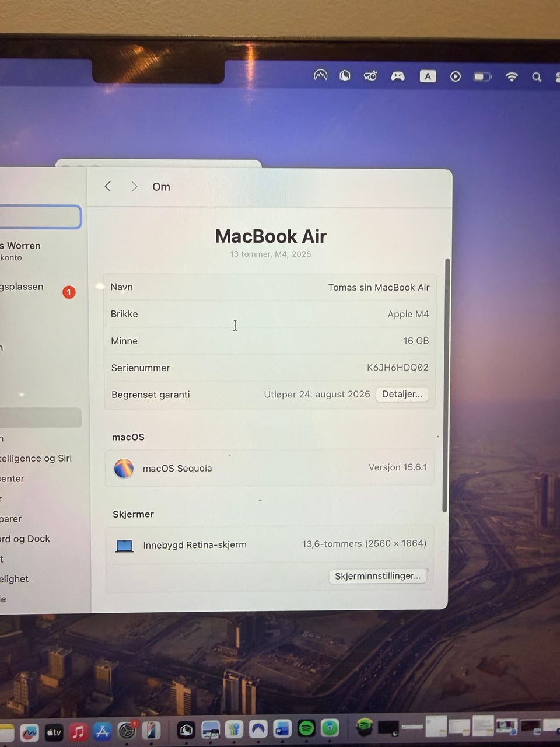Open Freeform from the Dock
Image resolution: width=560 pixels, height=747 pixels.
point(29,731)
